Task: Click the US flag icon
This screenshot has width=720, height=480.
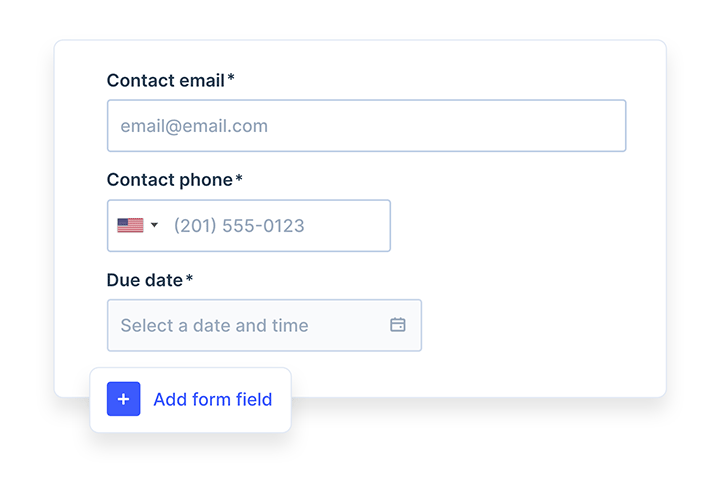Action: [130, 226]
